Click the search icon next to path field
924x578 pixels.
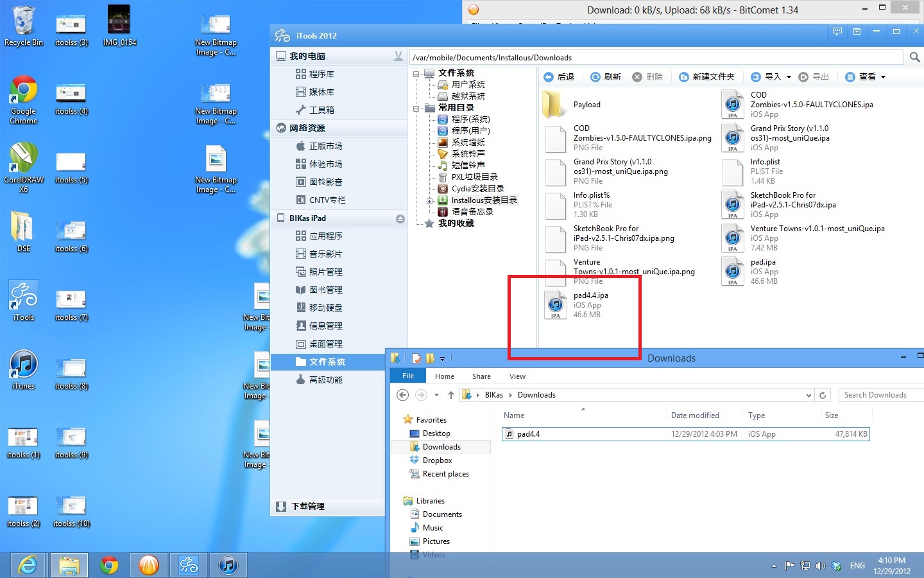point(914,57)
